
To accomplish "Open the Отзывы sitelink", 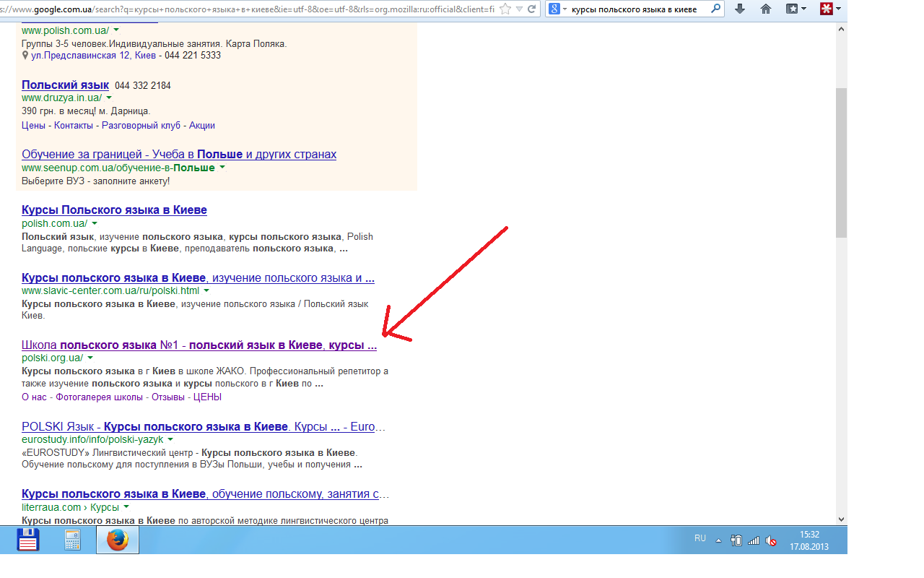I will [x=168, y=397].
